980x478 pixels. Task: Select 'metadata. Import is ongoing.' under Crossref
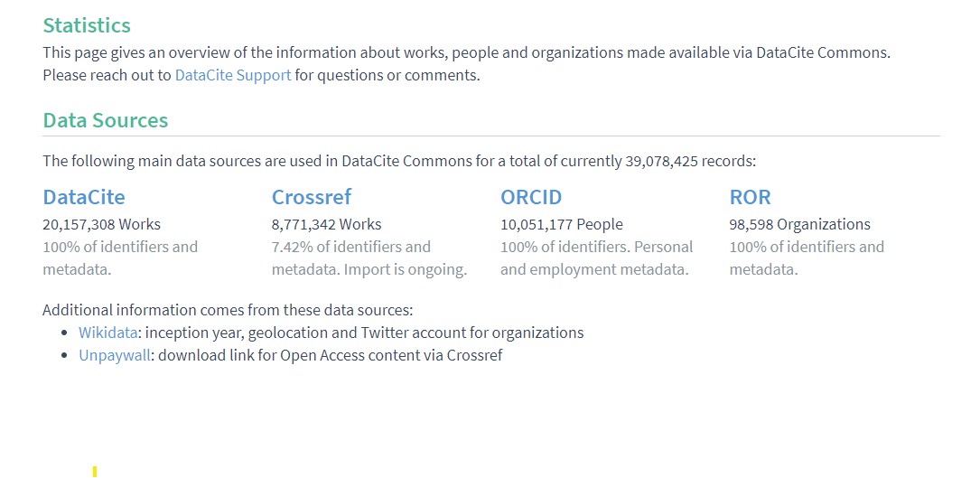tap(369, 270)
